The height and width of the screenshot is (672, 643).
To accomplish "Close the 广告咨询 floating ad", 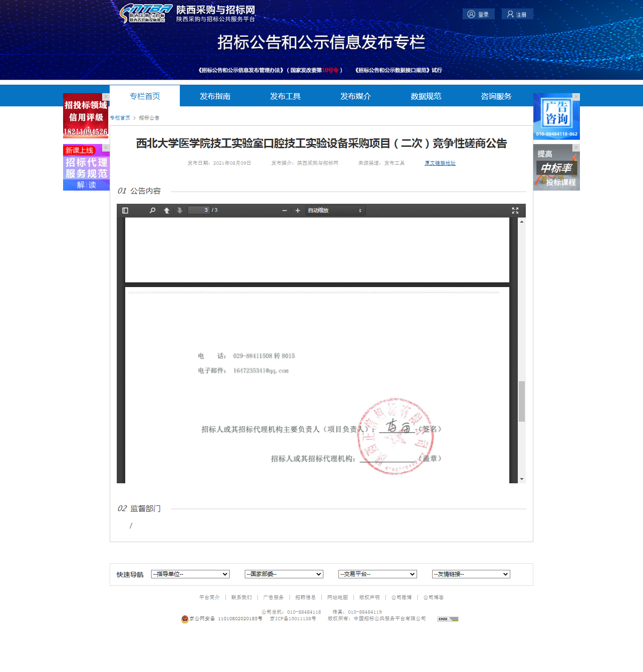I will tap(576, 97).
